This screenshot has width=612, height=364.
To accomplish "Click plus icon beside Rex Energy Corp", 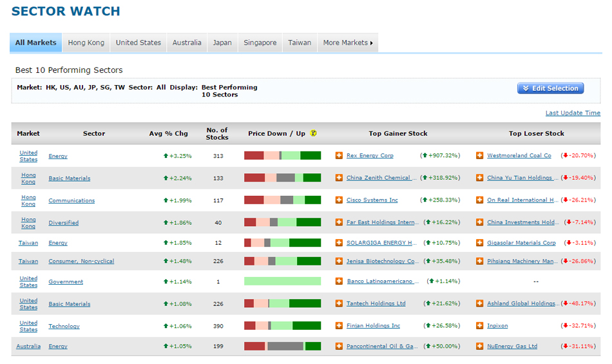I will pos(339,156).
